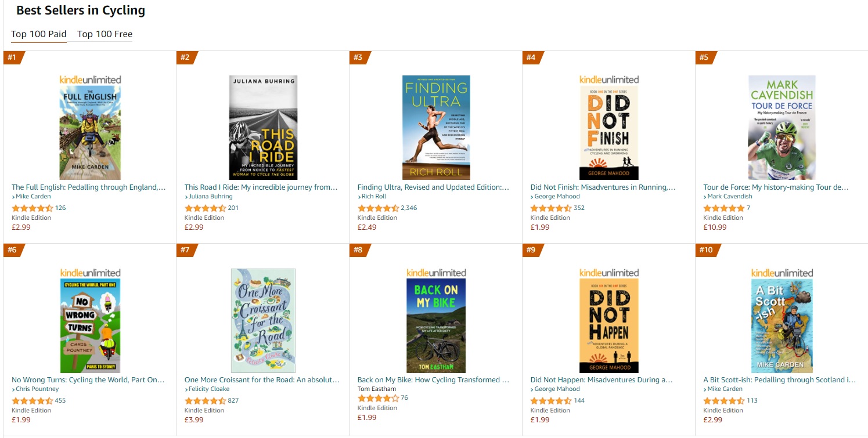The image size is (868, 438).
Task: Open Juliana Buhring's author page
Action: (211, 196)
